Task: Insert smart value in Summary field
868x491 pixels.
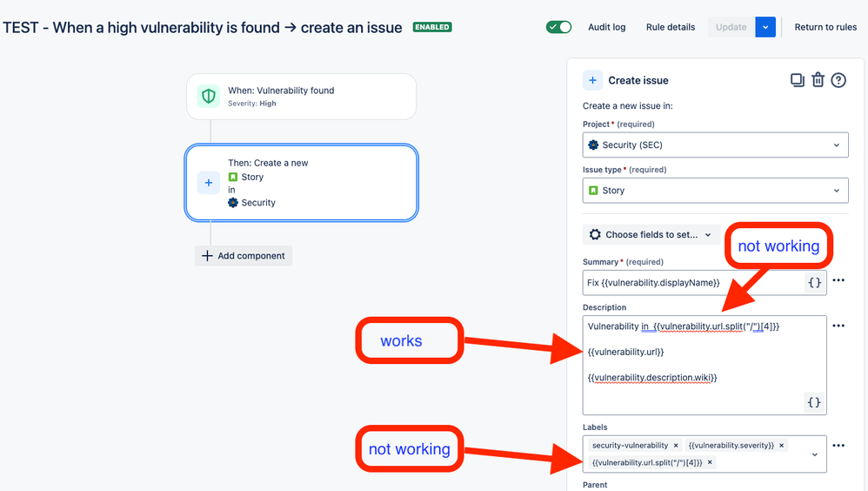Action: 814,283
